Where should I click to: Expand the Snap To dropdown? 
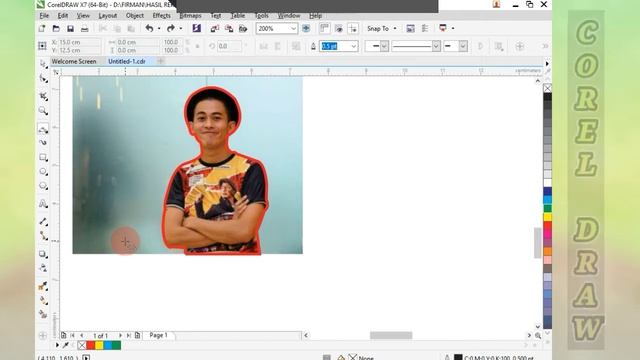395,29
